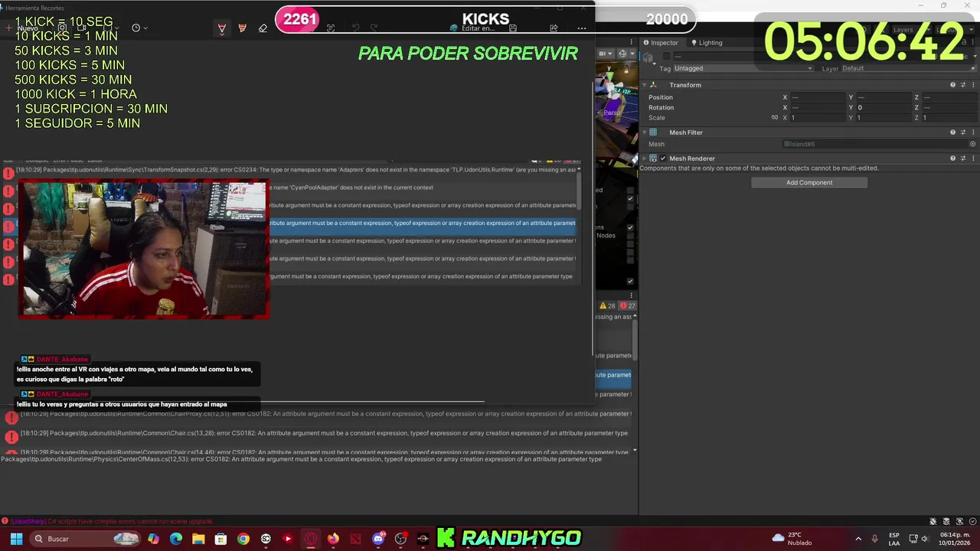This screenshot has height=551, width=980.
Task: Select the highlighter tool in Snipping Tool
Action: coord(243,28)
